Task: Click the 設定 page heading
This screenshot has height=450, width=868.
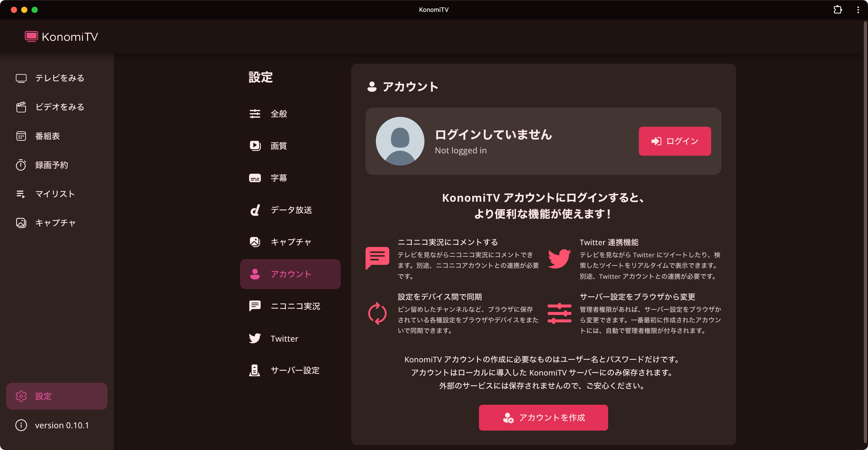Action: 260,77
